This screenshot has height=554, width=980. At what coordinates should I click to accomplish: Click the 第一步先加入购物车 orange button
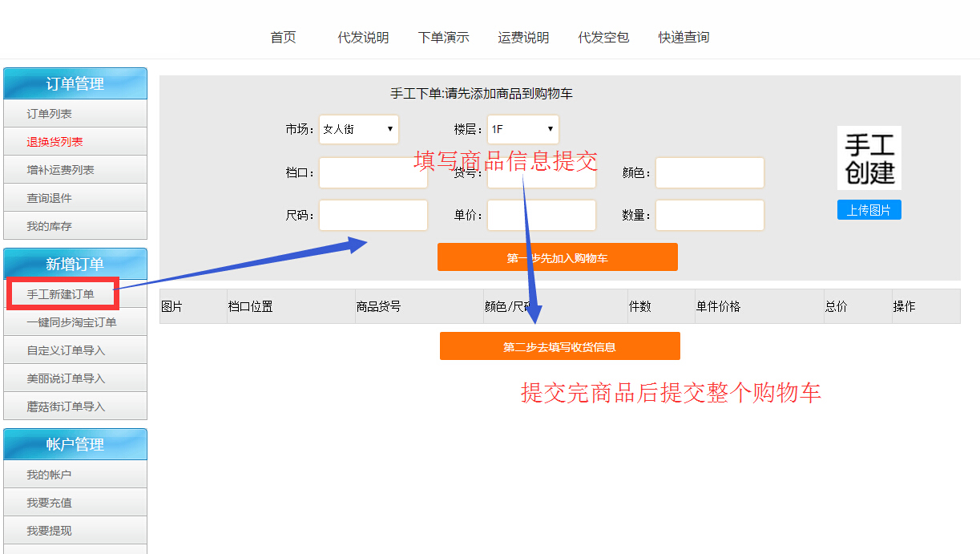click(558, 257)
